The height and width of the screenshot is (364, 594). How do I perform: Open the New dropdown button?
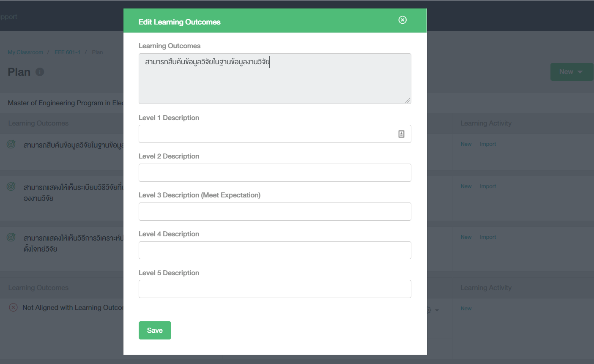pos(571,72)
